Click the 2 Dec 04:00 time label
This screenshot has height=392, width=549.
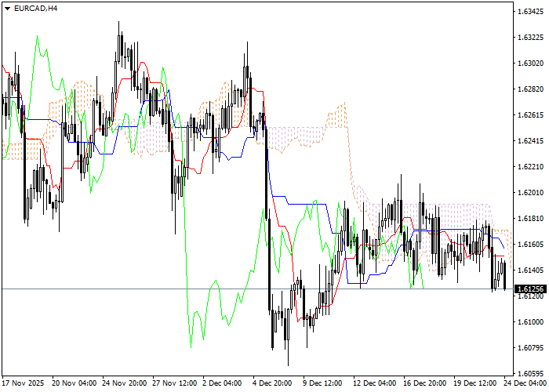(222, 383)
